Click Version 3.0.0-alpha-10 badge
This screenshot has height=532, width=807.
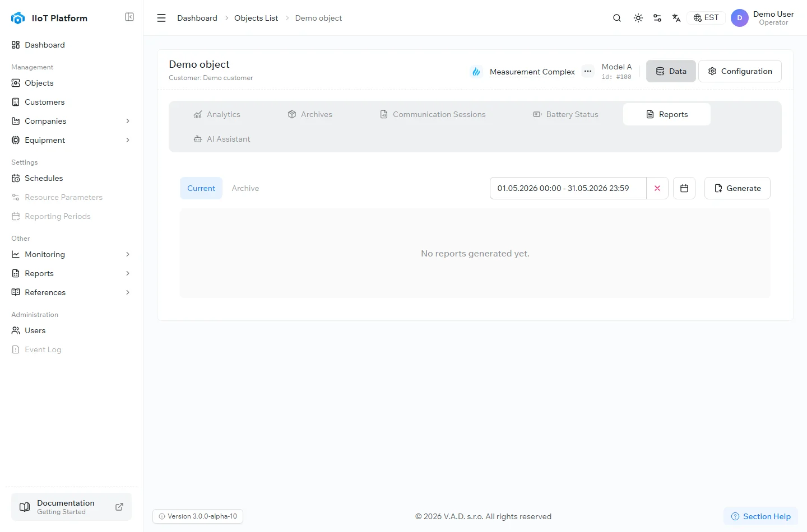[x=198, y=516]
